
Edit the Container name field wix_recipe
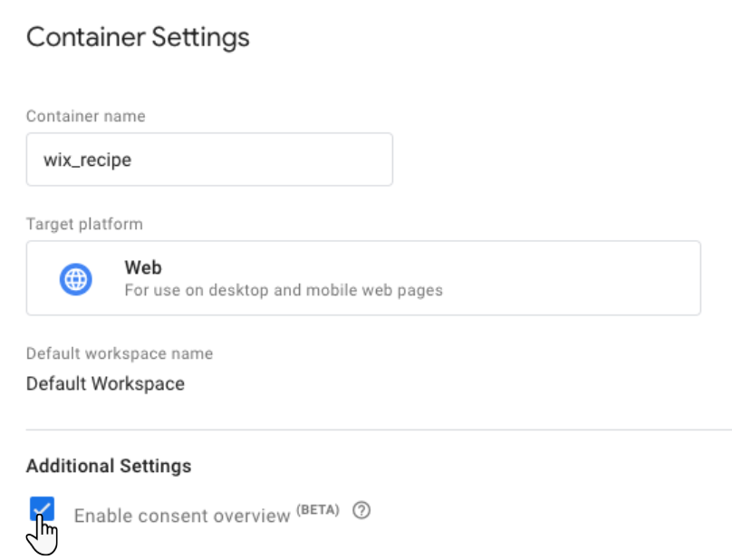pos(209,159)
